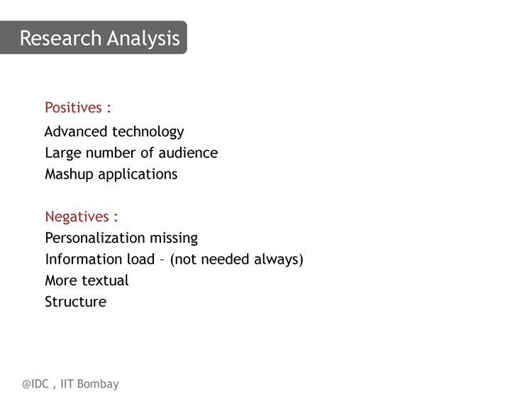
Task: Click the word applications
Action: coord(138,174)
